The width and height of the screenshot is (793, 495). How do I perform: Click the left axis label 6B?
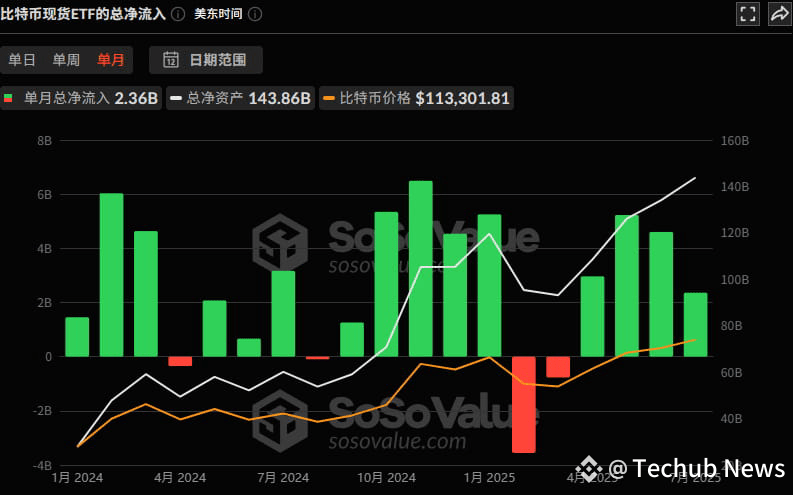coord(45,195)
